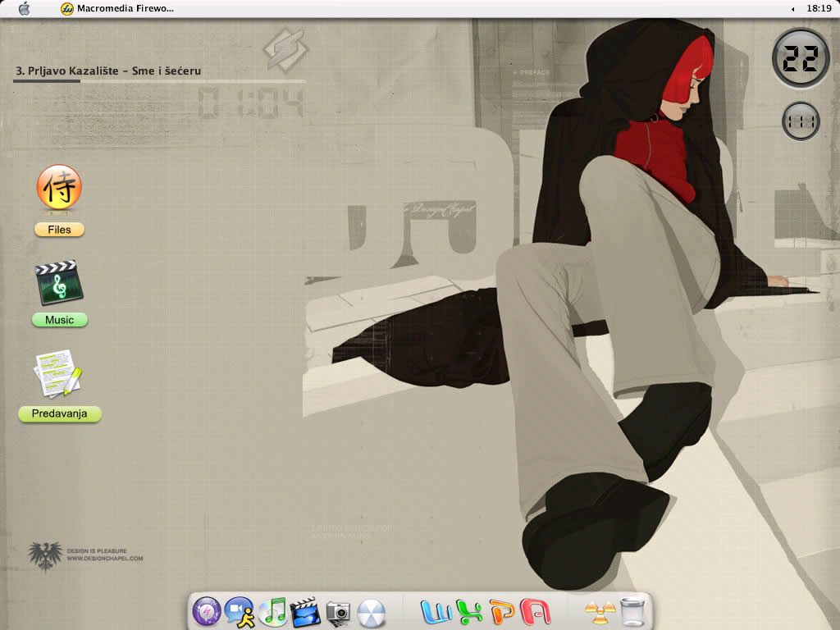The width and height of the screenshot is (840, 630).
Task: Open the Predavanja documents desktop icon
Action: pyautogui.click(x=58, y=373)
